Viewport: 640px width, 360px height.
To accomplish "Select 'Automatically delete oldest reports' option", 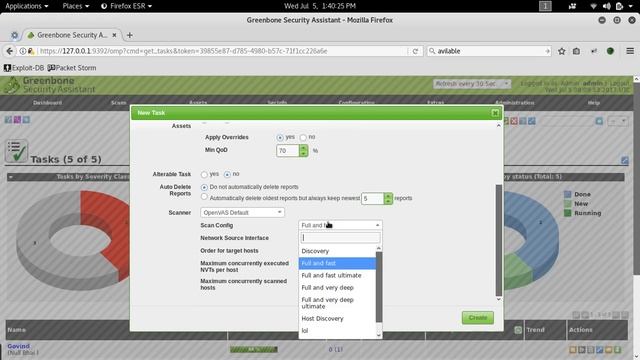I will pyautogui.click(x=204, y=197).
